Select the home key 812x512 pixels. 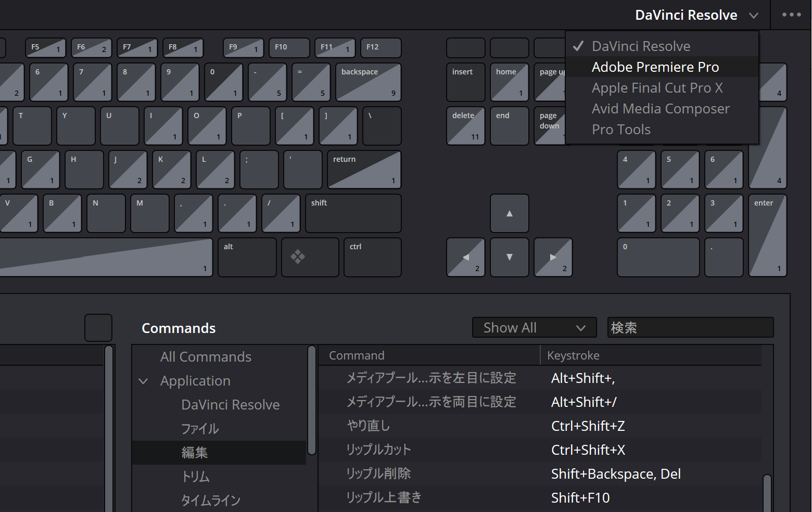point(510,82)
